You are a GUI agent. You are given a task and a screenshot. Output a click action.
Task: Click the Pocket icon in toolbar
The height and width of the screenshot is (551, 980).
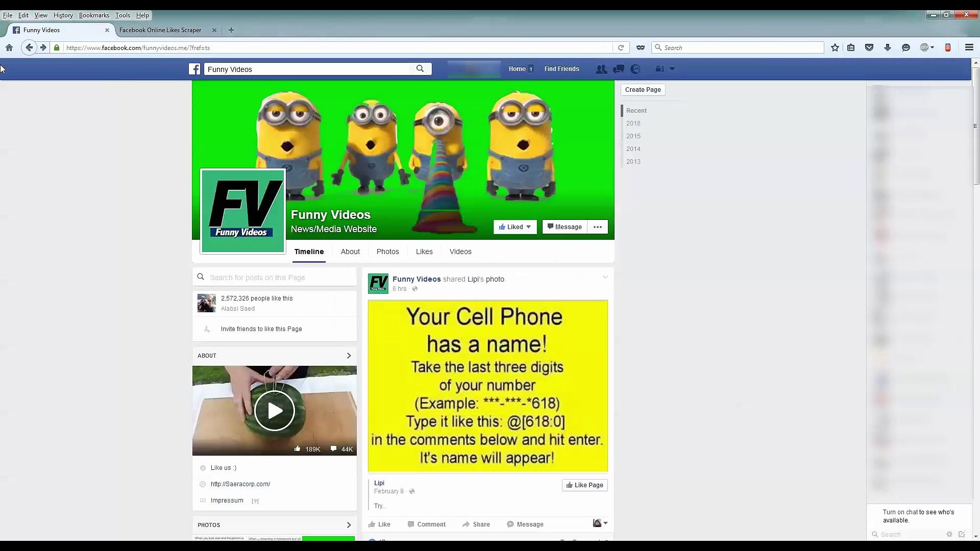coord(869,47)
